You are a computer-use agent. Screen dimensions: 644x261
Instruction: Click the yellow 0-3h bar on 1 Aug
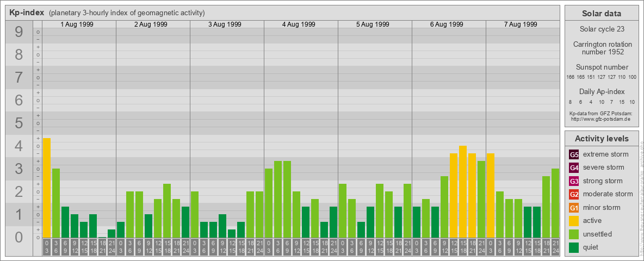(47, 188)
